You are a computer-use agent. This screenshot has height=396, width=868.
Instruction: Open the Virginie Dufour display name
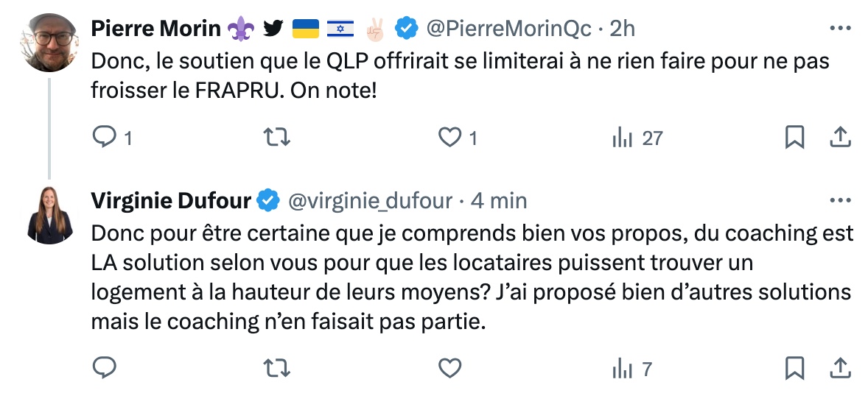(x=171, y=200)
